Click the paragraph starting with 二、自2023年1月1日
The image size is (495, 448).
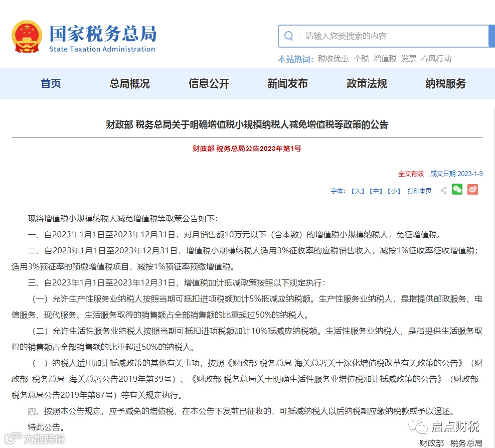(247, 258)
